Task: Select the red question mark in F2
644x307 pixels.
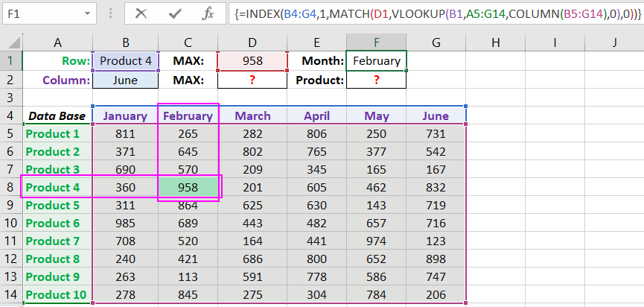Action: (x=376, y=80)
